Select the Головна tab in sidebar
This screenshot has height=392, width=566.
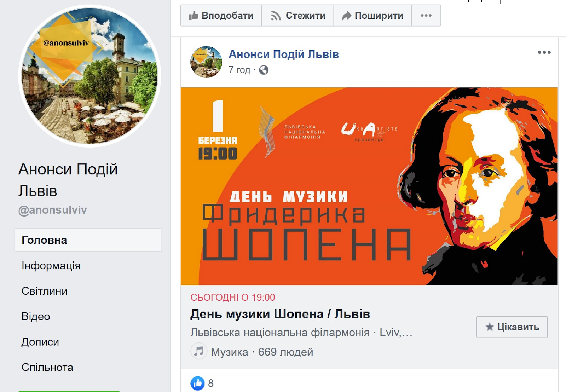pyautogui.click(x=88, y=240)
